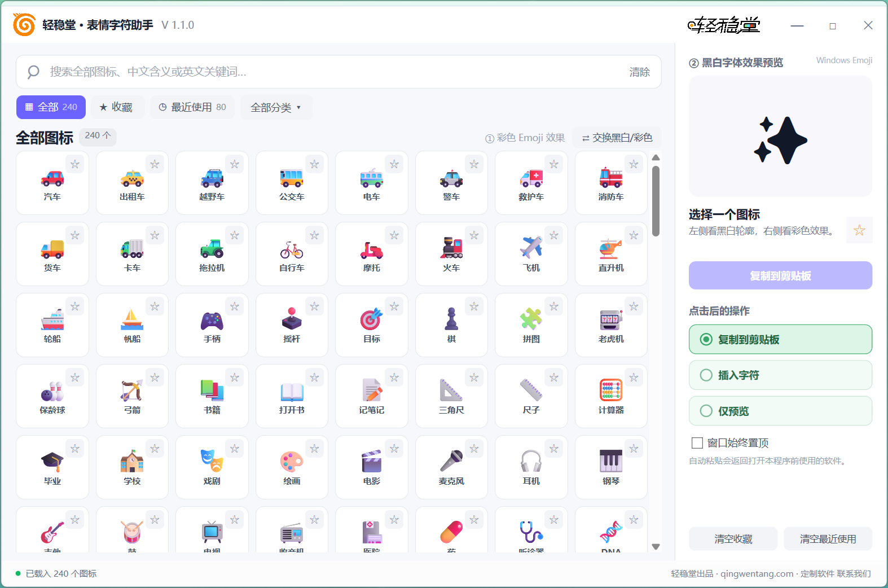Pick the 火车 train emoji
The image size is (888, 588).
tap(451, 254)
